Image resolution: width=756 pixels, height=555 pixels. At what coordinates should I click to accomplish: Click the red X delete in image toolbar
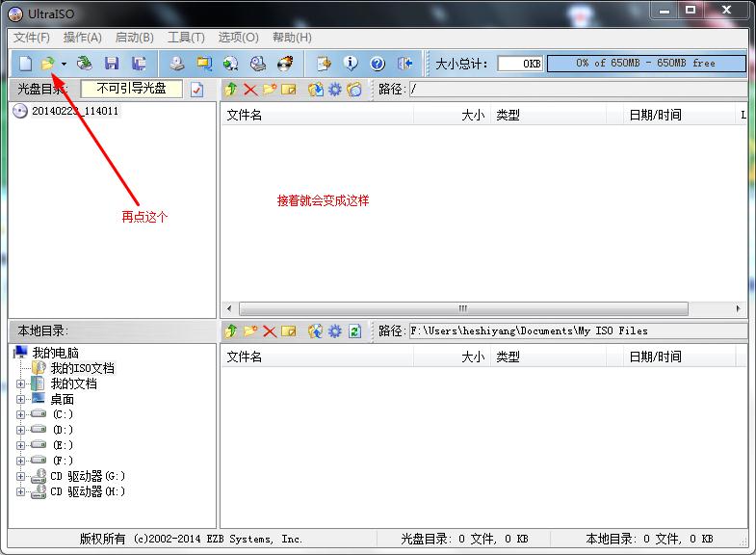point(250,90)
